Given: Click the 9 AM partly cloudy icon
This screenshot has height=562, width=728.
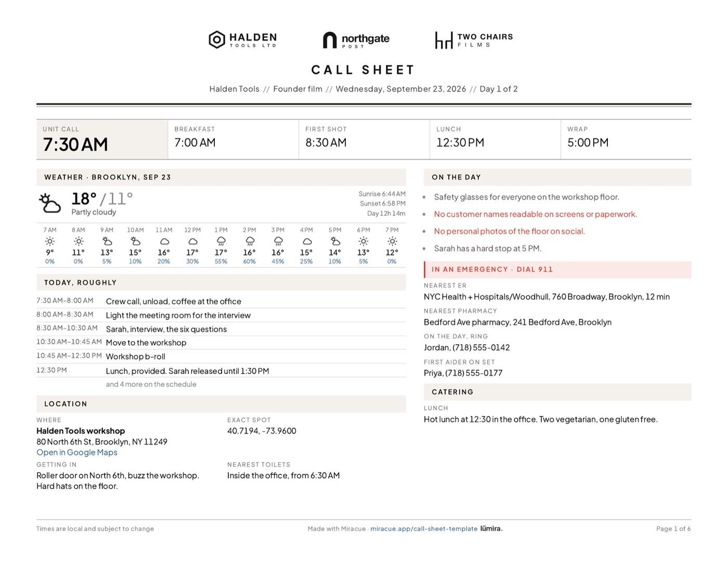Looking at the screenshot, I should (x=107, y=241).
